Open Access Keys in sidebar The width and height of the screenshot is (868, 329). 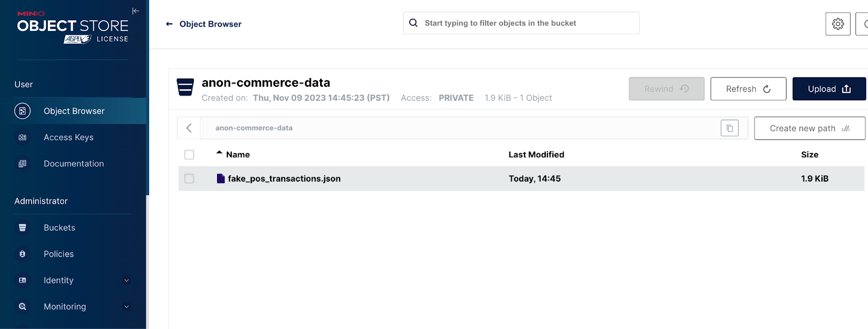pyautogui.click(x=68, y=137)
